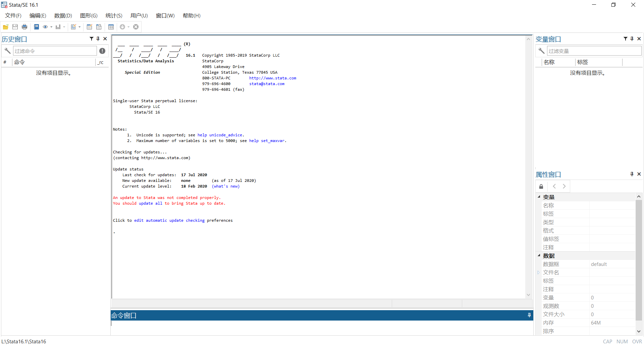Open the 图形(G) menu

click(x=89, y=16)
